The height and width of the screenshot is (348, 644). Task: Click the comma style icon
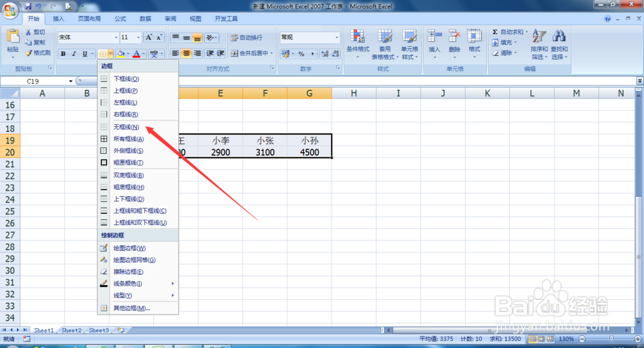coord(312,54)
